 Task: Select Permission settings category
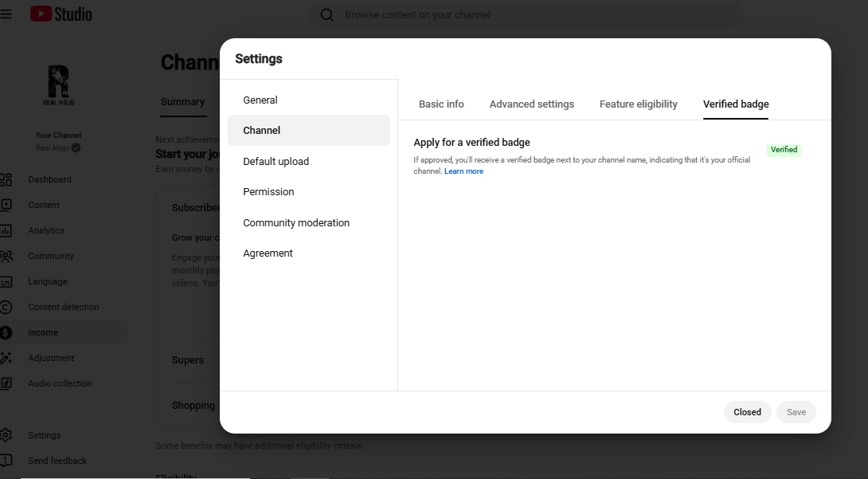point(309,191)
